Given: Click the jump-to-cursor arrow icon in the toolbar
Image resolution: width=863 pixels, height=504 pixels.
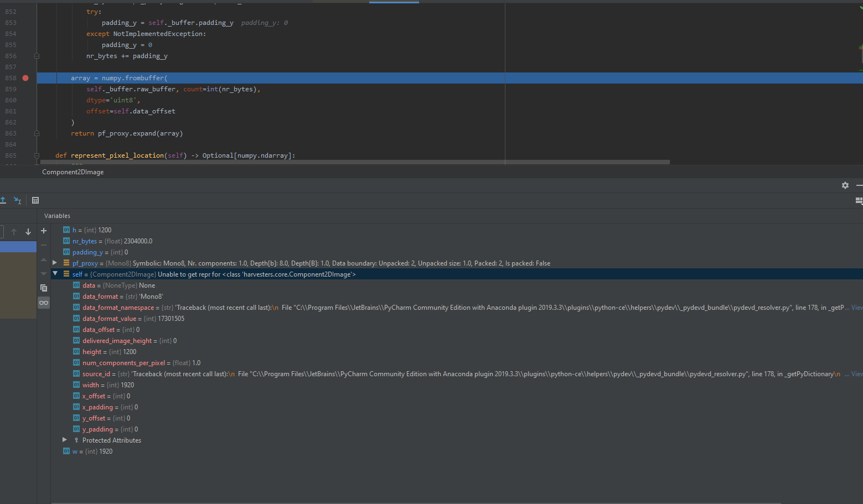Looking at the screenshot, I should [x=17, y=200].
